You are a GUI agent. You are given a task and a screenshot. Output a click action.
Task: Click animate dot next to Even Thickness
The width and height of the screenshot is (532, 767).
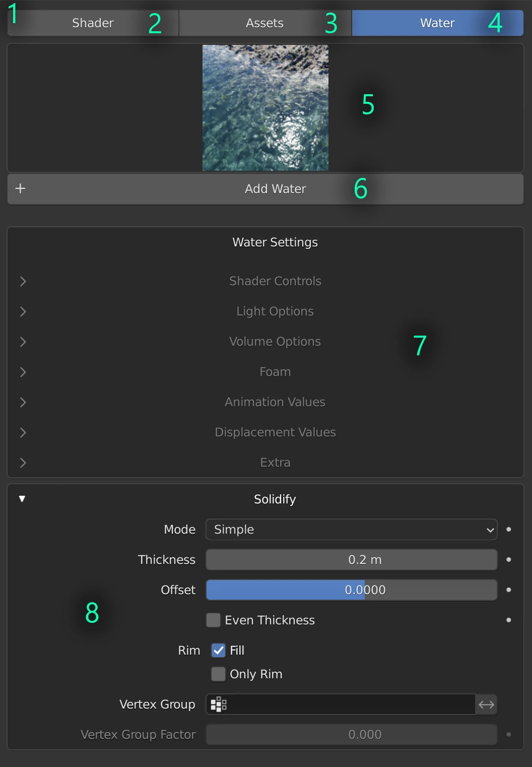pos(509,620)
